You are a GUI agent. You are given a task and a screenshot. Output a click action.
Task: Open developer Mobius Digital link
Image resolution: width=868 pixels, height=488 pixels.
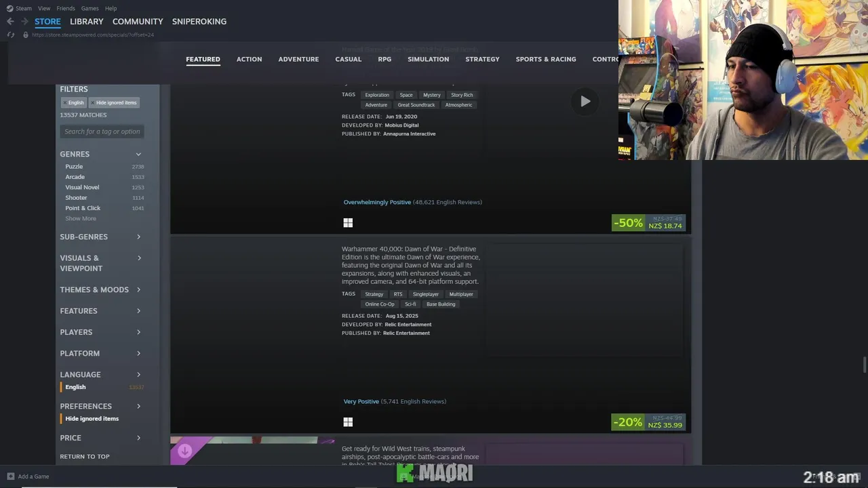tap(401, 125)
